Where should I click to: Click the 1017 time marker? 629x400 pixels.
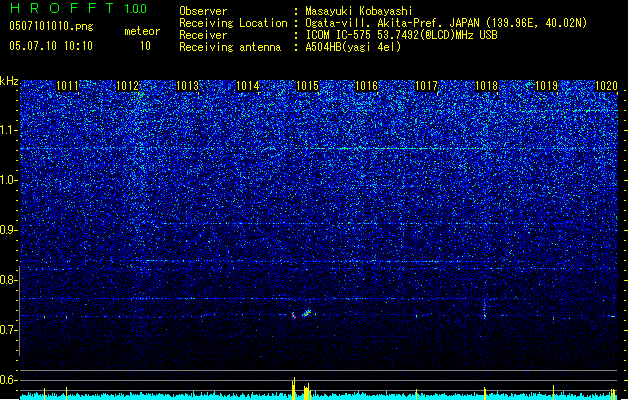point(426,86)
